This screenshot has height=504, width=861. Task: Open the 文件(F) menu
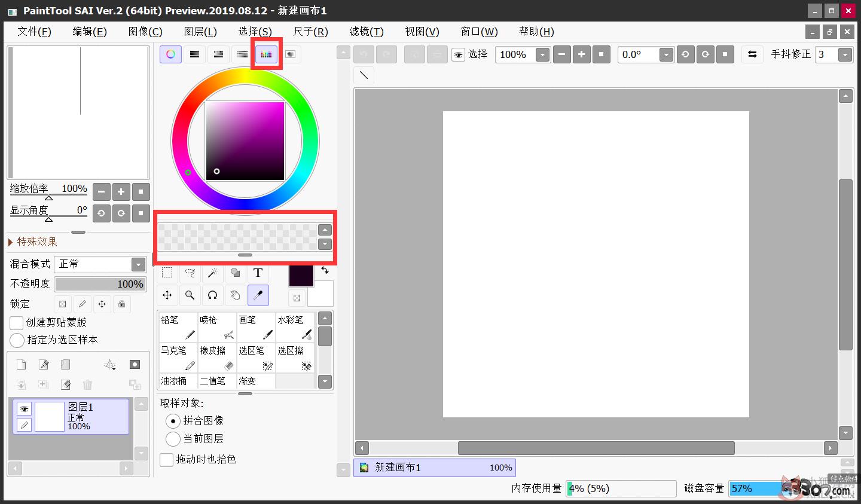tap(34, 32)
